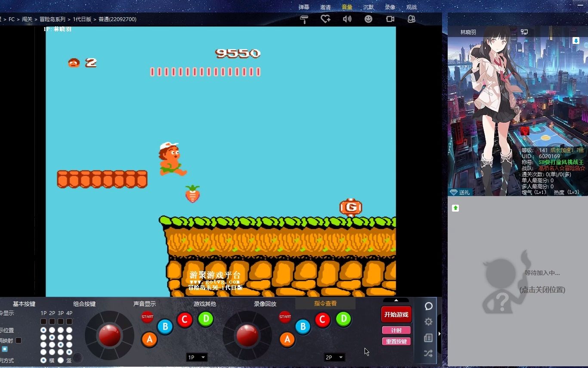Enable the handle mapping (柄映射) checkbox
The height and width of the screenshot is (368, 588).
[x=19, y=340]
